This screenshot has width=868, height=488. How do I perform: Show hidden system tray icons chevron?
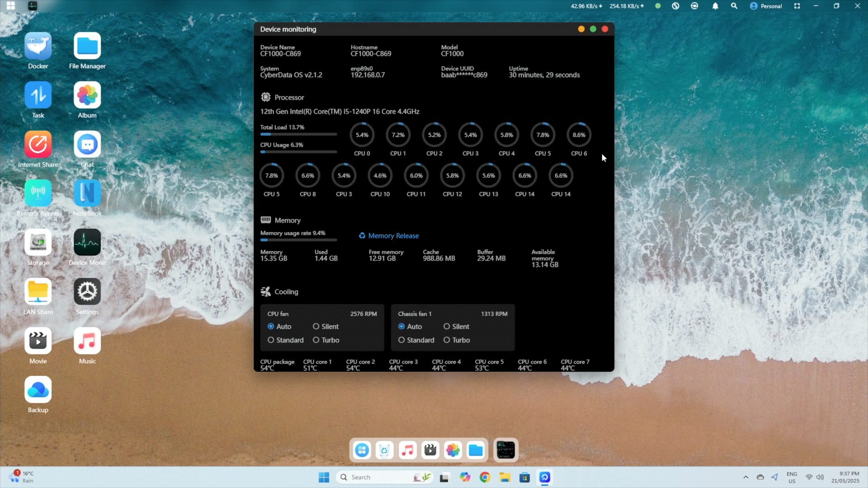tap(746, 477)
